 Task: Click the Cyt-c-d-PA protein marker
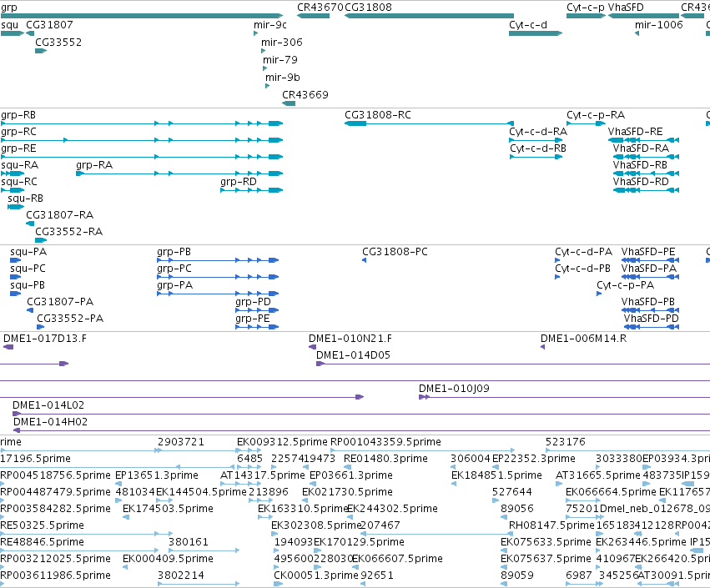coord(558,260)
